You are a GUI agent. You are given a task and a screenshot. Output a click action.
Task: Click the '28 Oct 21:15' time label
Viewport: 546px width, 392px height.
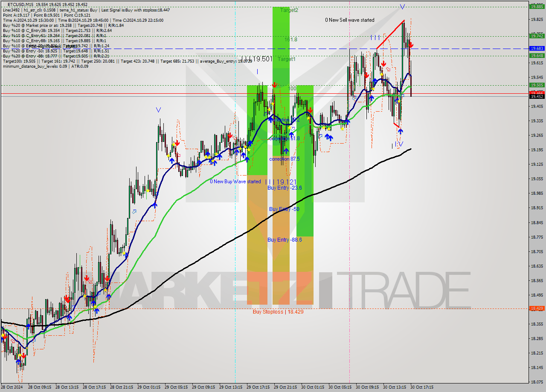tap(122, 387)
